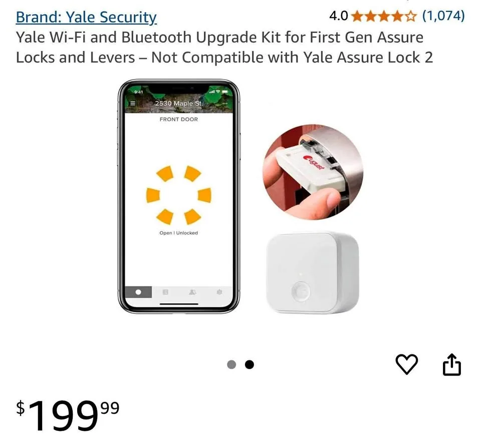The height and width of the screenshot is (448, 481).
Task: Select the activity list tab in phone app
Action: [165, 292]
